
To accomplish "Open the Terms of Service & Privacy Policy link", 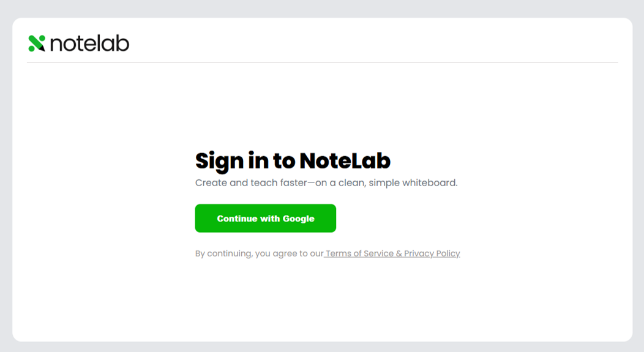I will pos(392,253).
